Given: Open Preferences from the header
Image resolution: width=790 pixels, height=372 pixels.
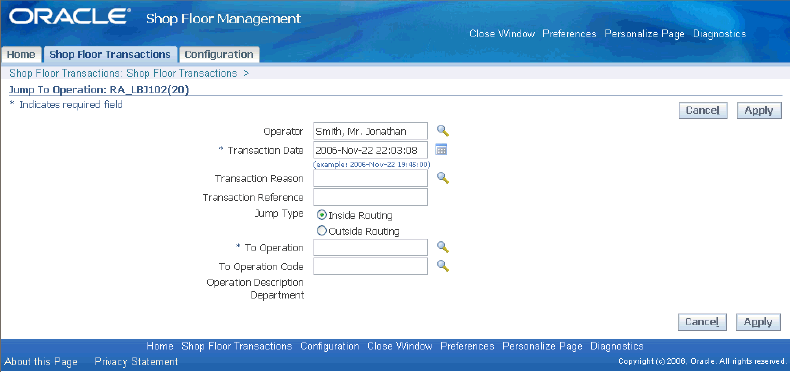Looking at the screenshot, I should click(569, 34).
